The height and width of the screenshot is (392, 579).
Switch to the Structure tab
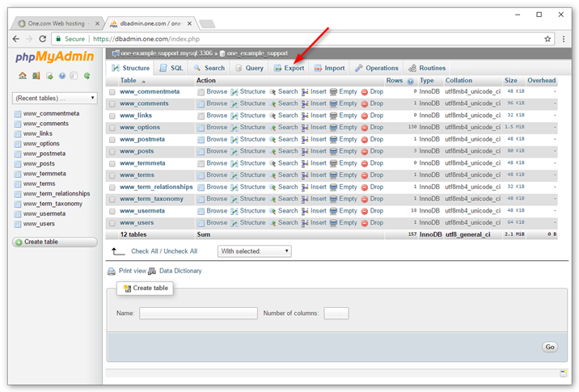point(131,68)
